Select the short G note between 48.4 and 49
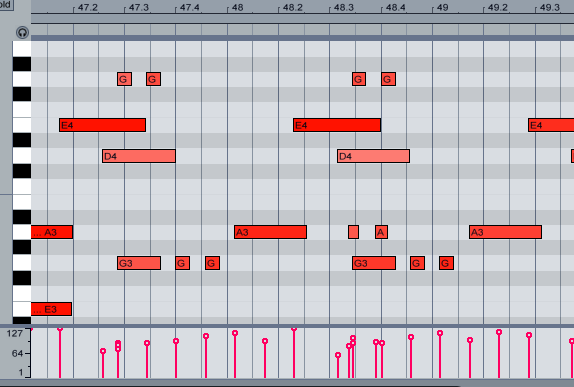574x387 pixels. [x=417, y=263]
